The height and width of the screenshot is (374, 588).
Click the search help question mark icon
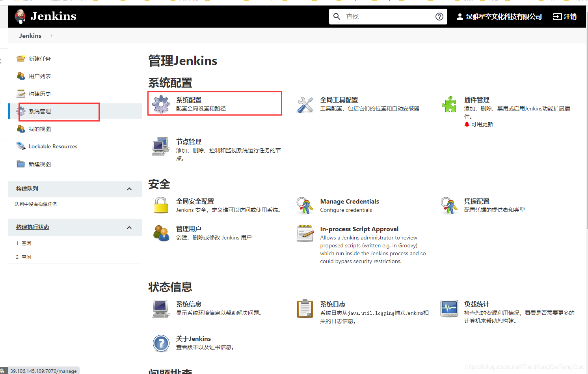439,17
